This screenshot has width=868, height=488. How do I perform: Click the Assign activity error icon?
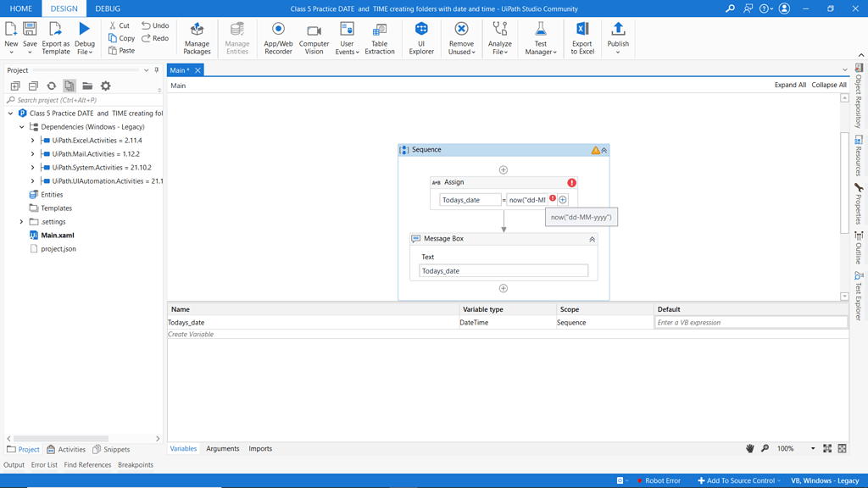pyautogui.click(x=572, y=183)
